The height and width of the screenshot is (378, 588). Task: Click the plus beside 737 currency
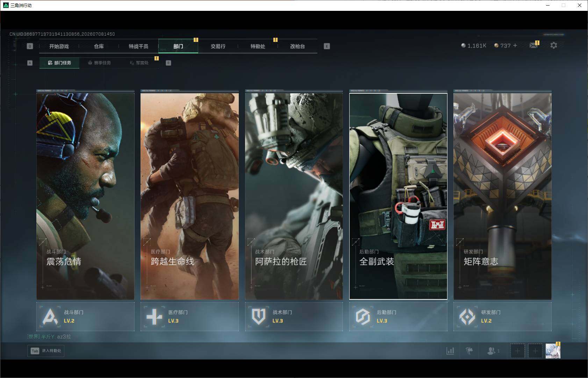click(x=515, y=45)
